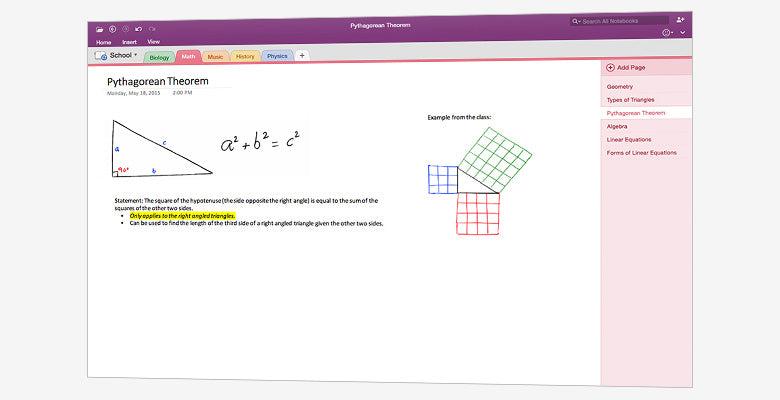Add a new section with plus tab
Screen dimensions: 780x400
302,56
